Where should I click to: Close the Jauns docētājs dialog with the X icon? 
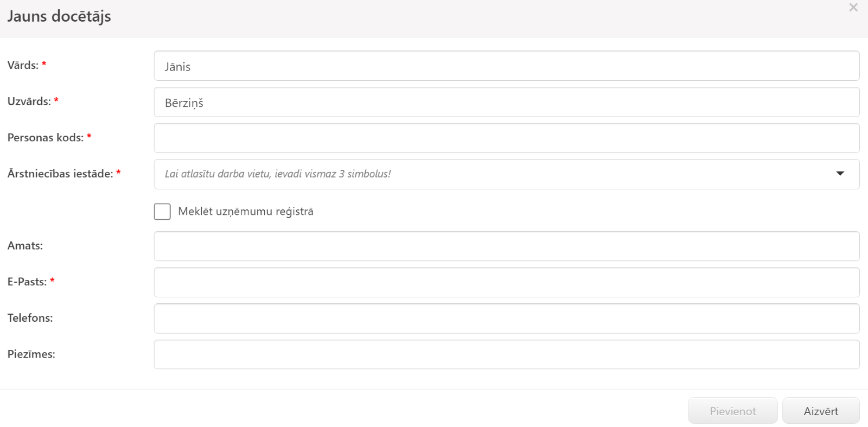click(853, 8)
